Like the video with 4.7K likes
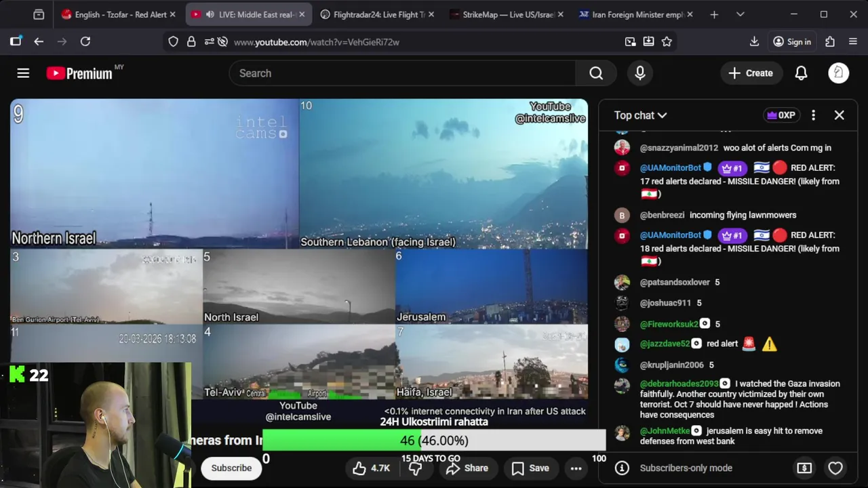Screen dimensions: 868x488 [x=371, y=468]
